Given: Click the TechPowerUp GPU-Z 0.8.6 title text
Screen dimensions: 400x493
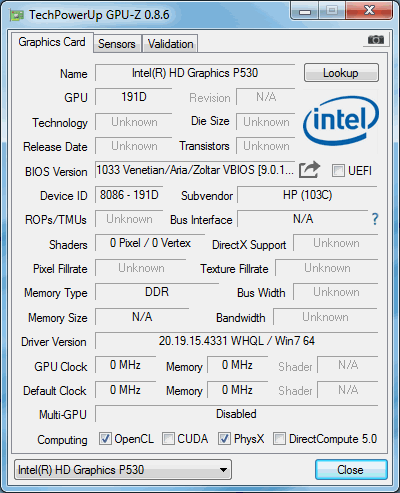Looking at the screenshot, I should [x=99, y=15].
